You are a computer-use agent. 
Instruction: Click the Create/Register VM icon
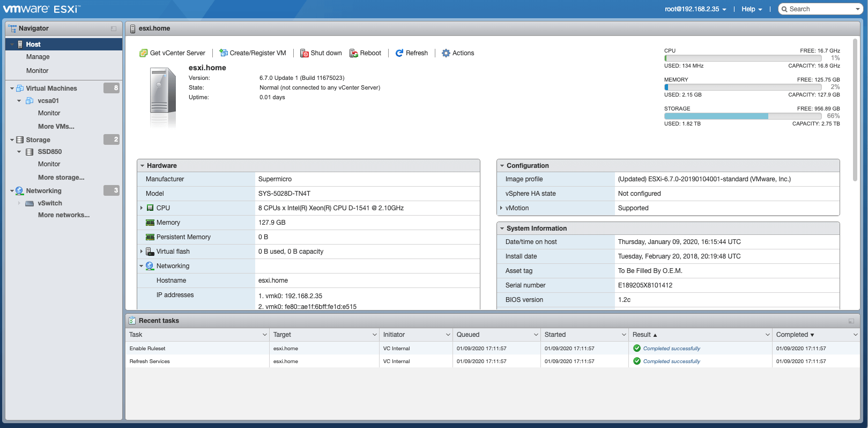(x=224, y=53)
